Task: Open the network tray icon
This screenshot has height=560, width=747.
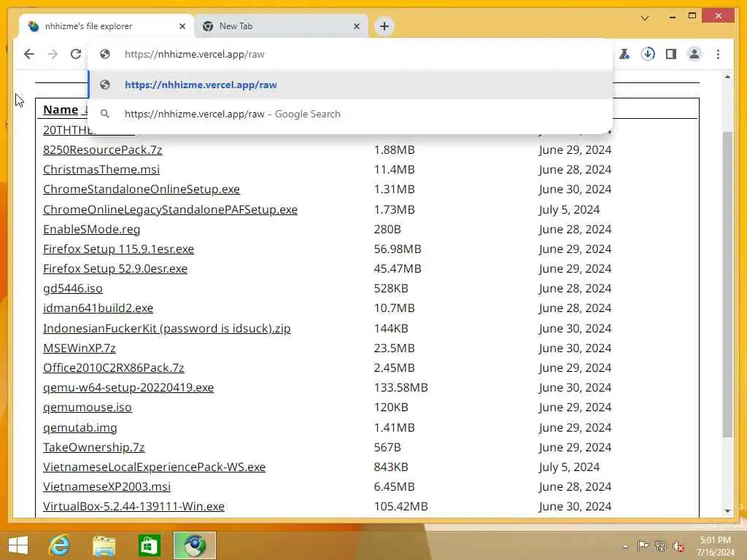Action: (660, 545)
